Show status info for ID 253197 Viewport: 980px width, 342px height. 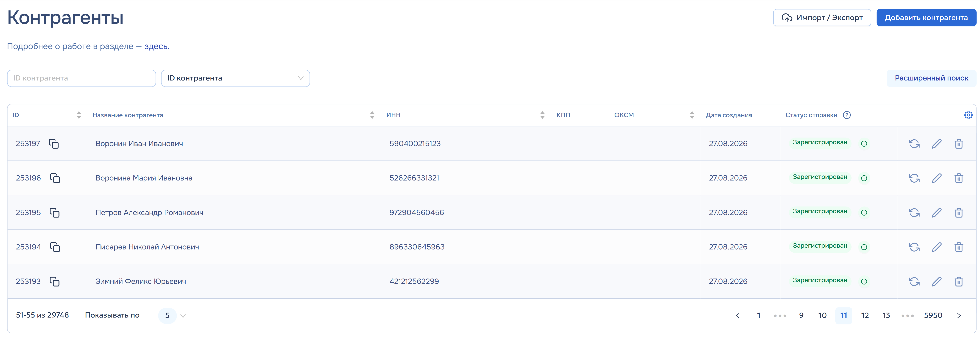(x=864, y=144)
